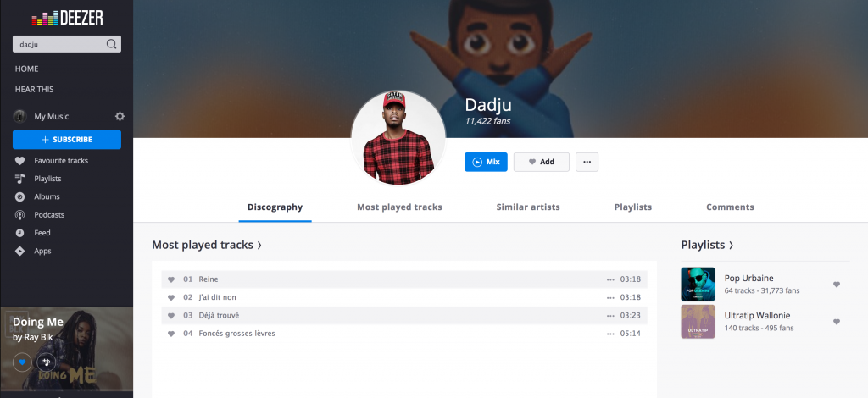868x398 pixels.
Task: Open options menu for Déjà trouvé track
Action: pyautogui.click(x=610, y=316)
